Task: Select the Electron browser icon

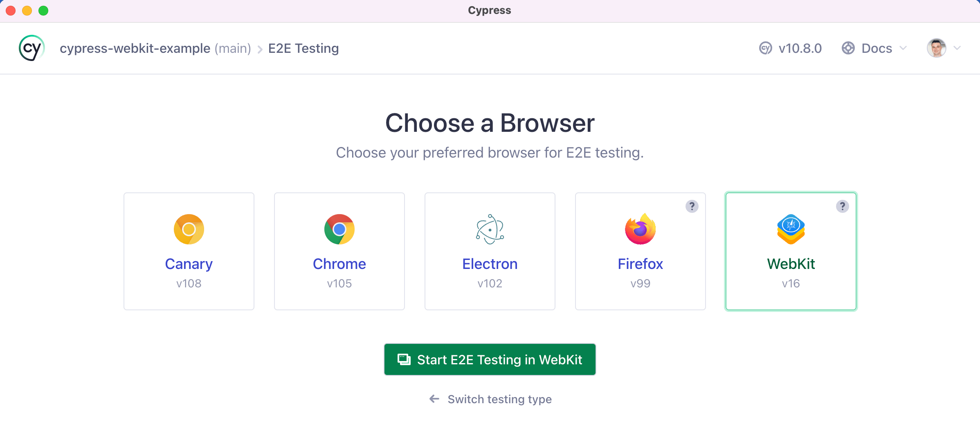Action: (x=490, y=229)
